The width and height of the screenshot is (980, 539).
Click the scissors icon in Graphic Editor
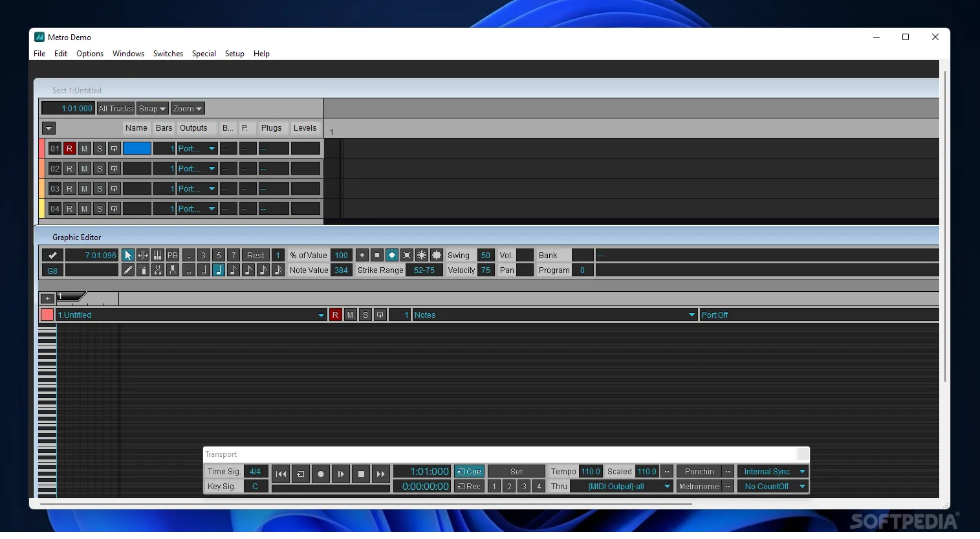point(157,270)
